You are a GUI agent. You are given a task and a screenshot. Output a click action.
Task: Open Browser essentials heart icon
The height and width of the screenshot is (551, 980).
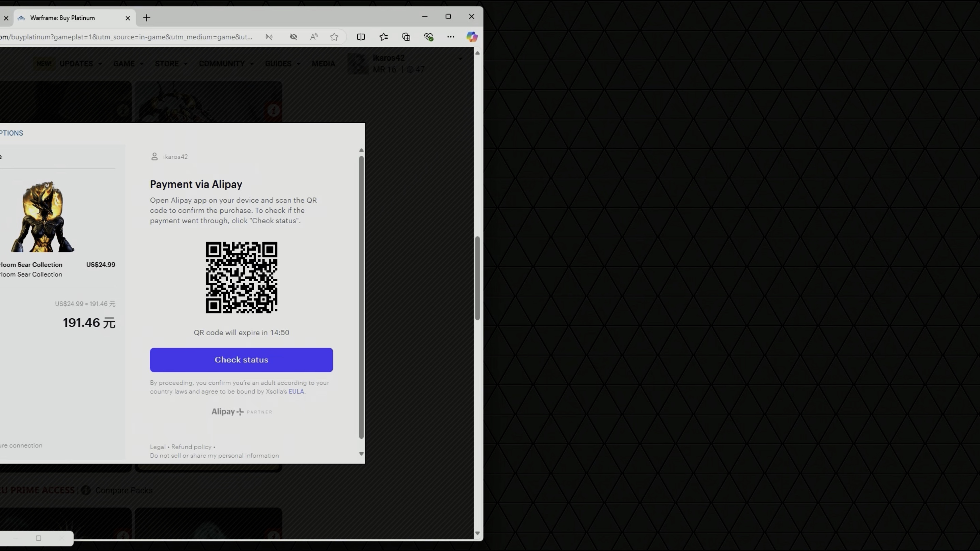coord(428,37)
